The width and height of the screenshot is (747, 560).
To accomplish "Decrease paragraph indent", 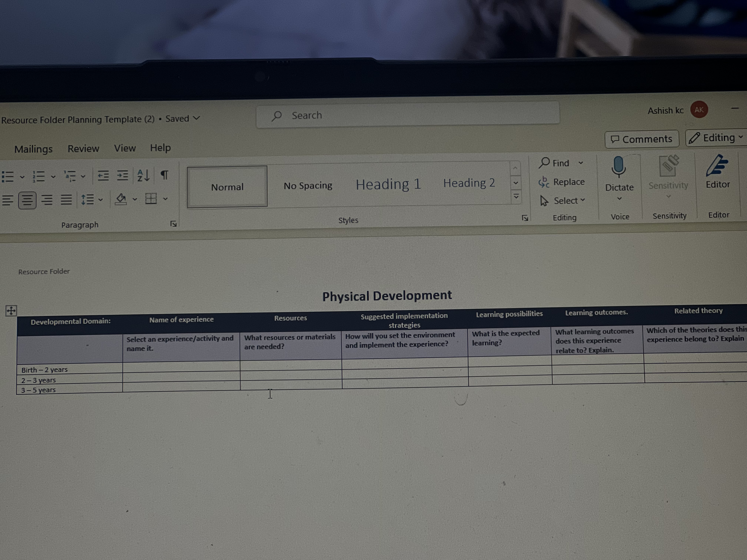I will [x=103, y=176].
